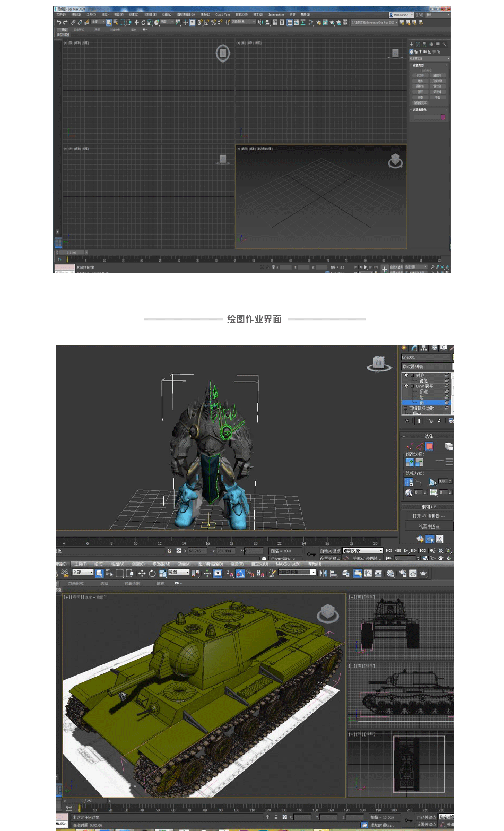The image size is (504, 831).
Task: Open the 帮助(H) menu
Action: coord(315,564)
